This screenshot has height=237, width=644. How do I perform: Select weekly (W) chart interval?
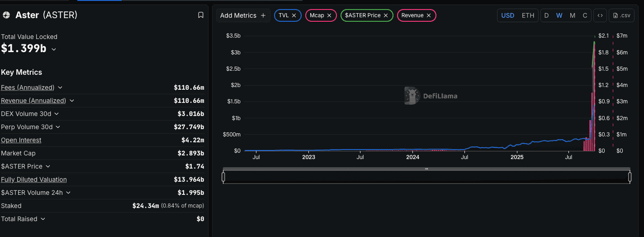click(559, 15)
